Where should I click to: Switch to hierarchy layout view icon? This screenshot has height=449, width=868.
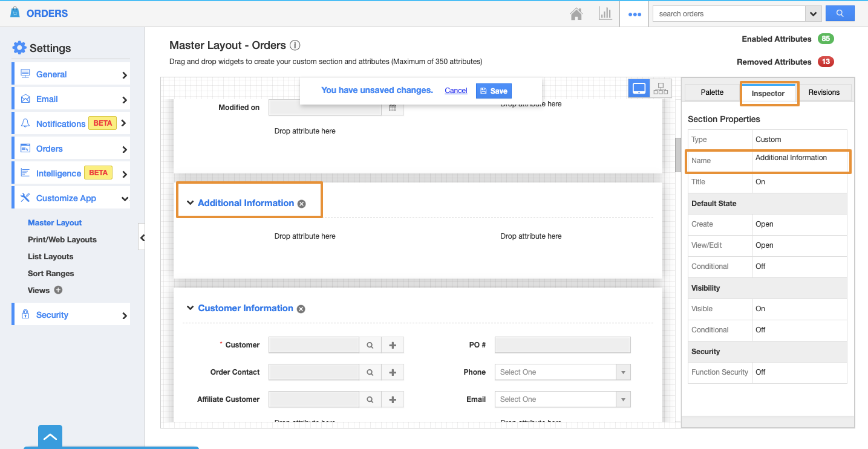click(x=661, y=89)
